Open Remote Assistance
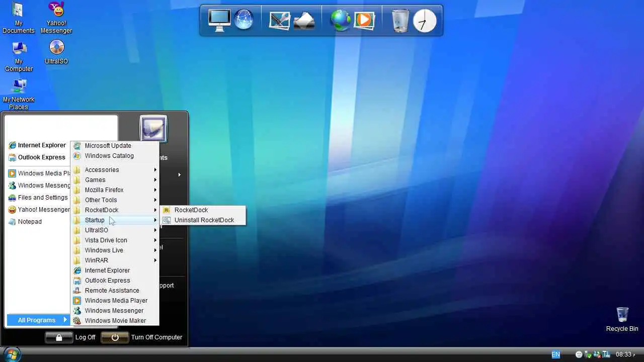Viewport: 644px width, 362px height. click(x=115, y=291)
